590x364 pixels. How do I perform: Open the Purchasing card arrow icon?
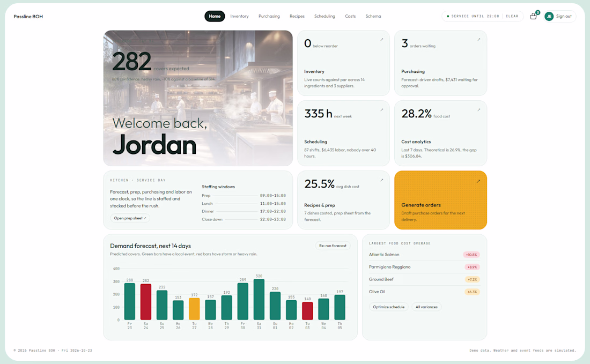478,40
